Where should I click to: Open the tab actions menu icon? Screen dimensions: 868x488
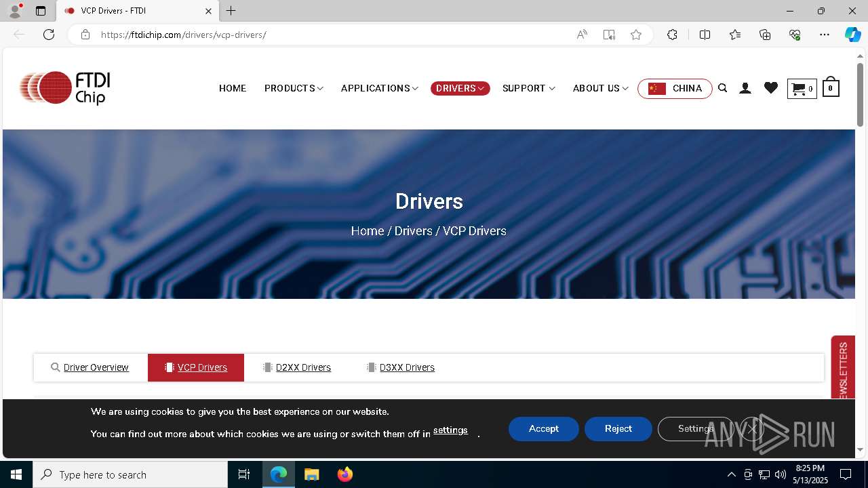click(41, 11)
